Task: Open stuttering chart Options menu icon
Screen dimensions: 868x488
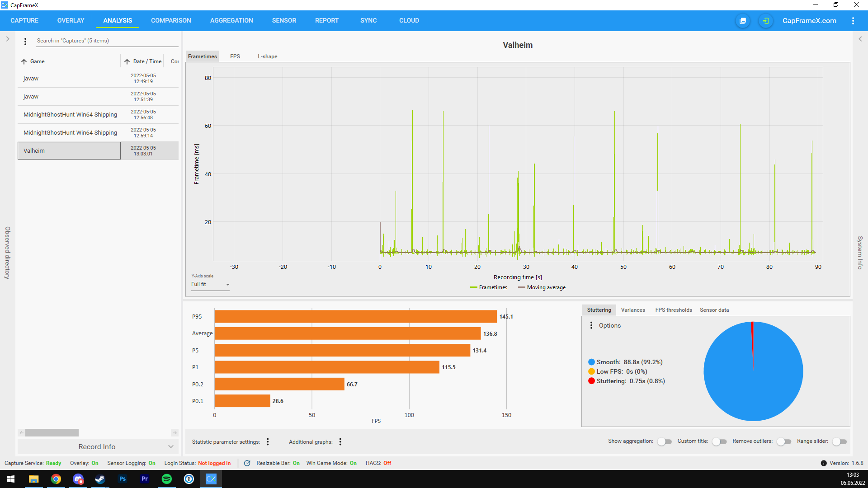Action: [591, 325]
